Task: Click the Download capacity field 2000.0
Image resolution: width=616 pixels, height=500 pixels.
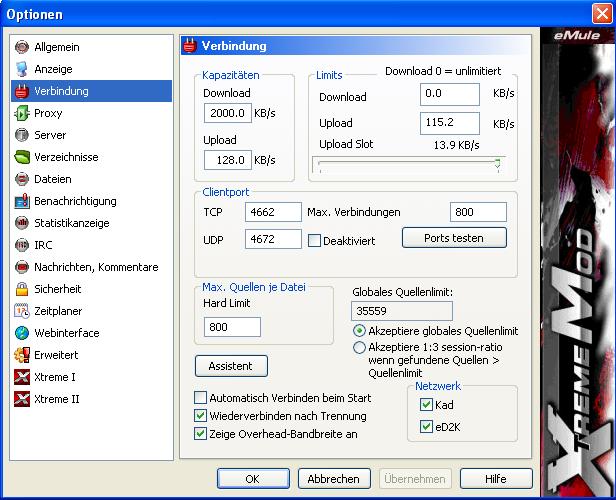Action: click(x=228, y=113)
